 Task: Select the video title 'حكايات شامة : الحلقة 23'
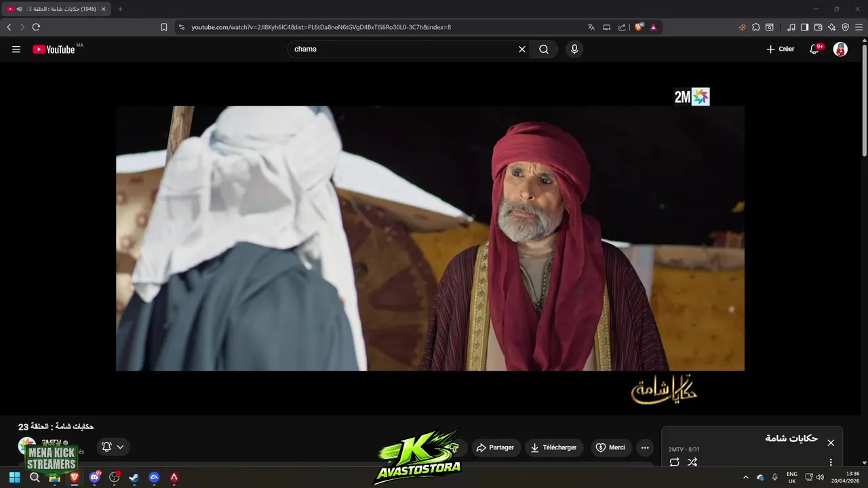[56, 426]
